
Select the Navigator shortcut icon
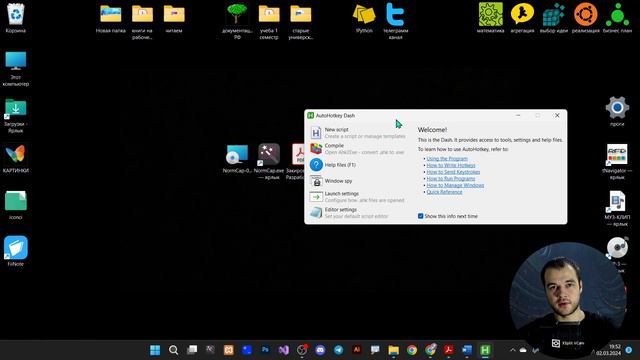tap(617, 161)
